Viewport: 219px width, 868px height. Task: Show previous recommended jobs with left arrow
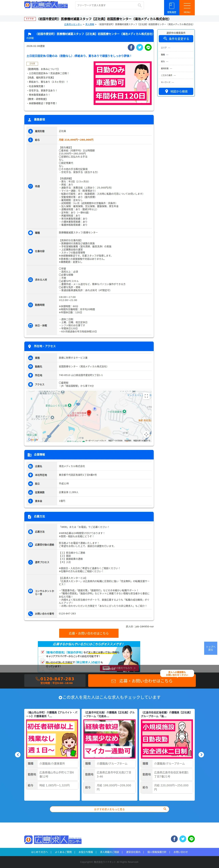[18, 754]
